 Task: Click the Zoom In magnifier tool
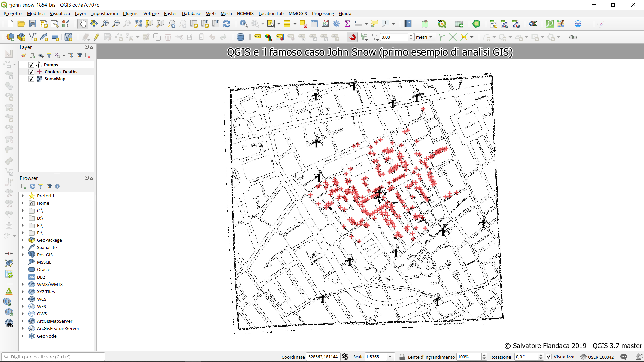point(105,24)
